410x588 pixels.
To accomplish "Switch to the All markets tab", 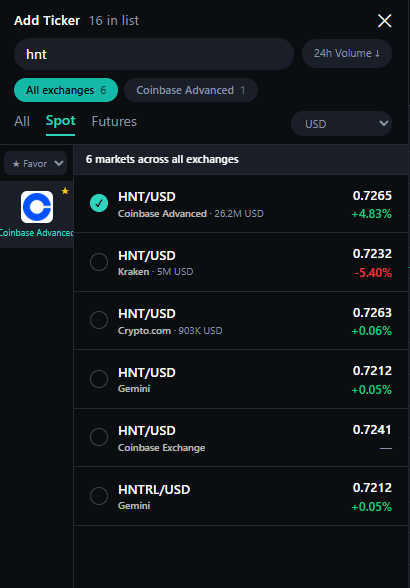I will point(22,122).
